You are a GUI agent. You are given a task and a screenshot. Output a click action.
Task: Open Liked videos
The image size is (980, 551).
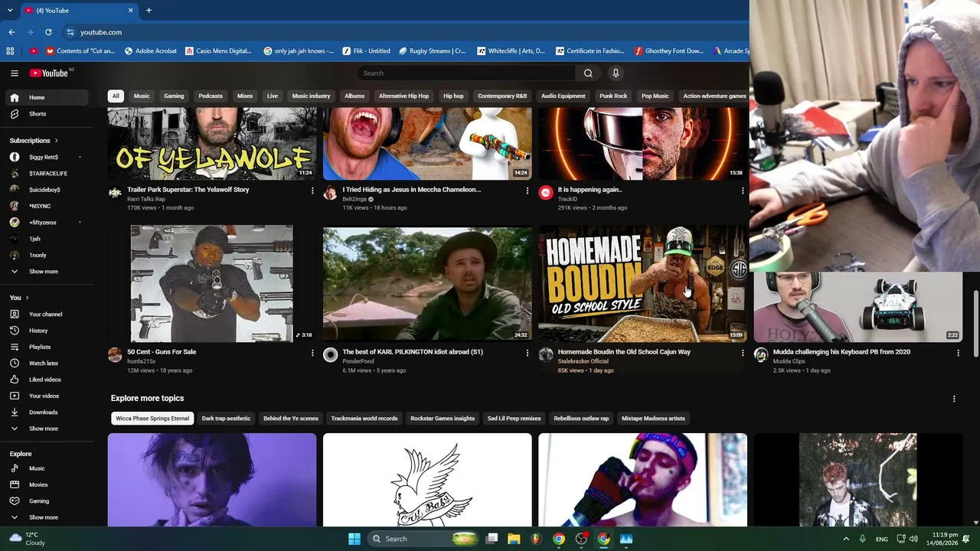44,380
